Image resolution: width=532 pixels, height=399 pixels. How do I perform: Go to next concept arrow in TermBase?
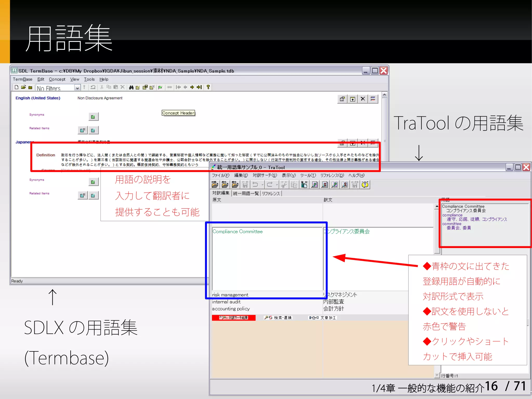192,87
